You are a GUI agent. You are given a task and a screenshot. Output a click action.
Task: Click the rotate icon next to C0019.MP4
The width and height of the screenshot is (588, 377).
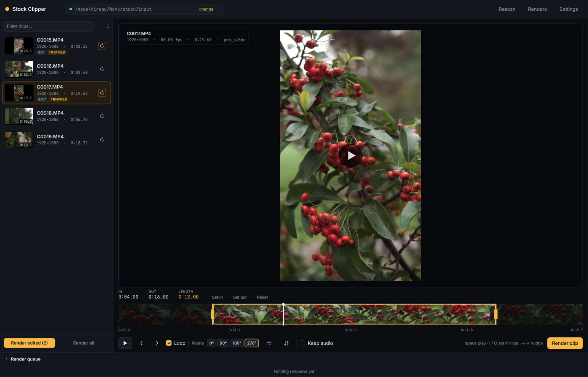coord(102,139)
